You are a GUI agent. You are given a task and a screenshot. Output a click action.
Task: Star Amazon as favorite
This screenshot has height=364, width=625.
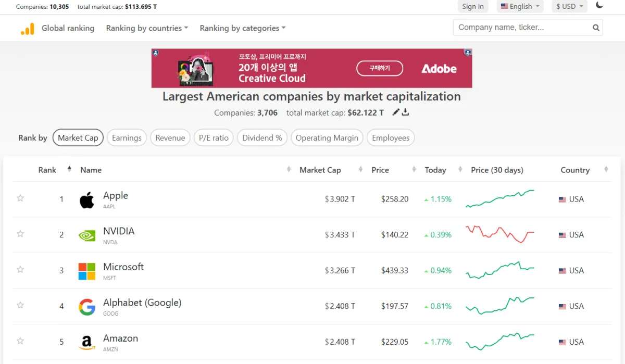tap(20, 341)
